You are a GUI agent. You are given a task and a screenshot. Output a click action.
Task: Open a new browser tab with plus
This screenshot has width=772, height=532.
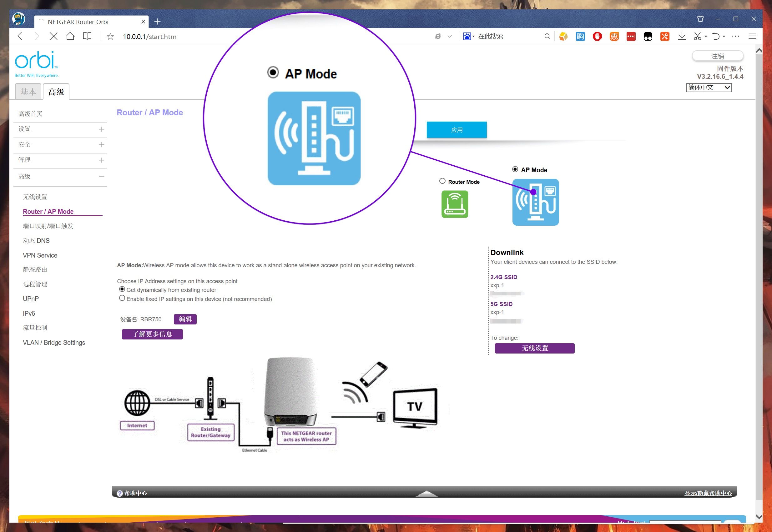(x=157, y=22)
